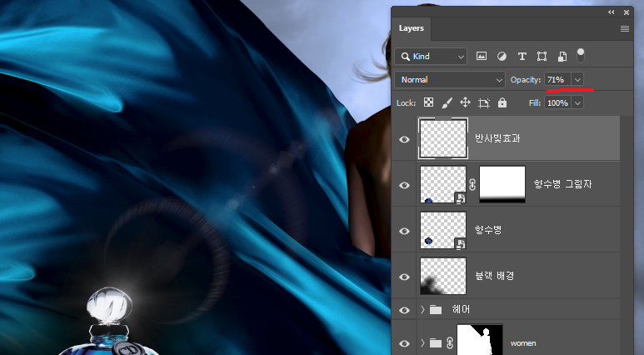Select the women group mask thumbnail

pyautogui.click(x=480, y=339)
